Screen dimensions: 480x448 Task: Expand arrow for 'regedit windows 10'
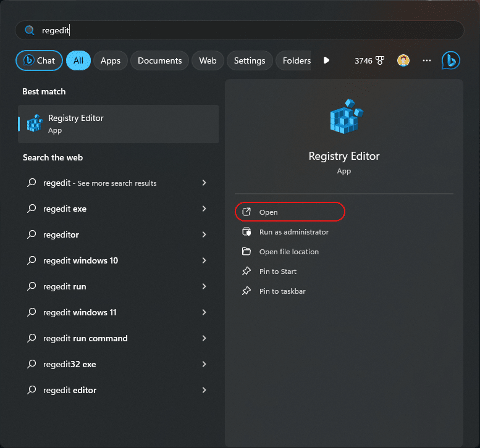[204, 260]
